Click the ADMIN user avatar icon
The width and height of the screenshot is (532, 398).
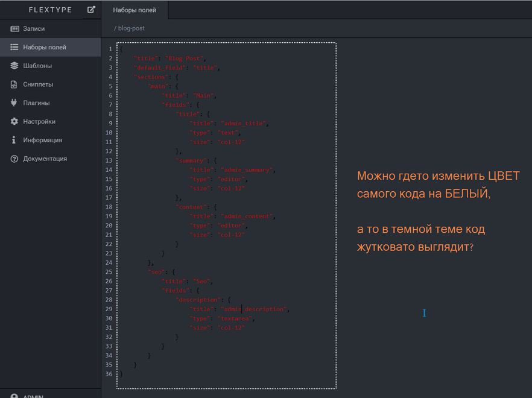click(14, 396)
